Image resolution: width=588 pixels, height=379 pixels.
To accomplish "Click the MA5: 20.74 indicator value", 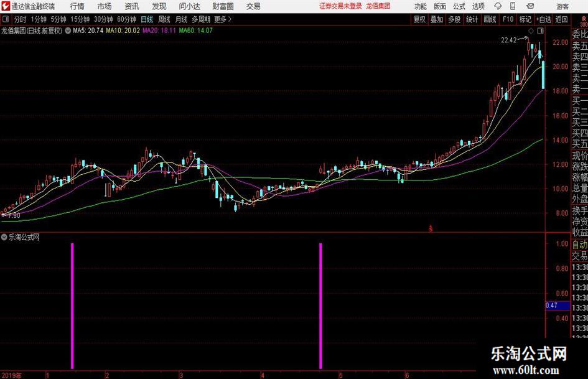I will (88, 30).
